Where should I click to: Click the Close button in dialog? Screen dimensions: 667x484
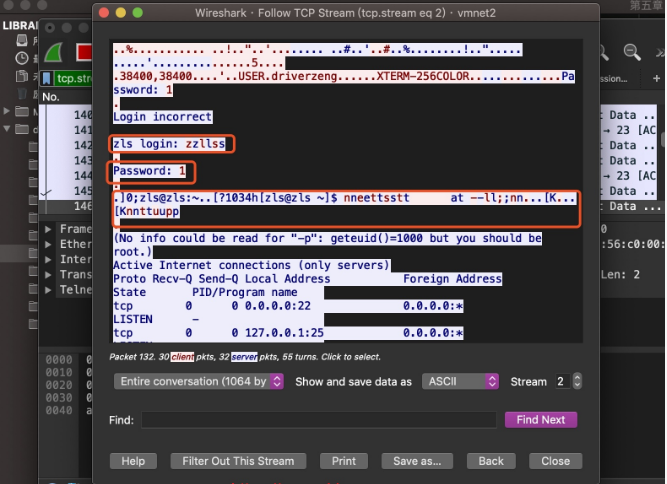[x=556, y=461]
